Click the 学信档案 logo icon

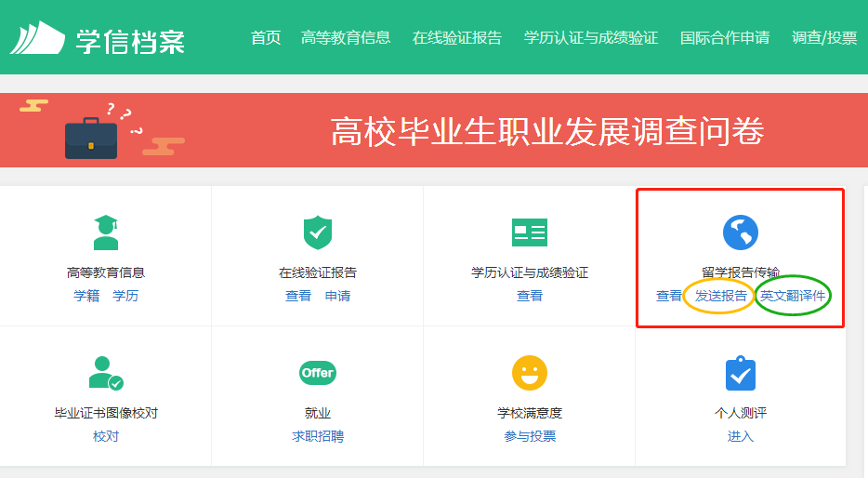(x=37, y=38)
